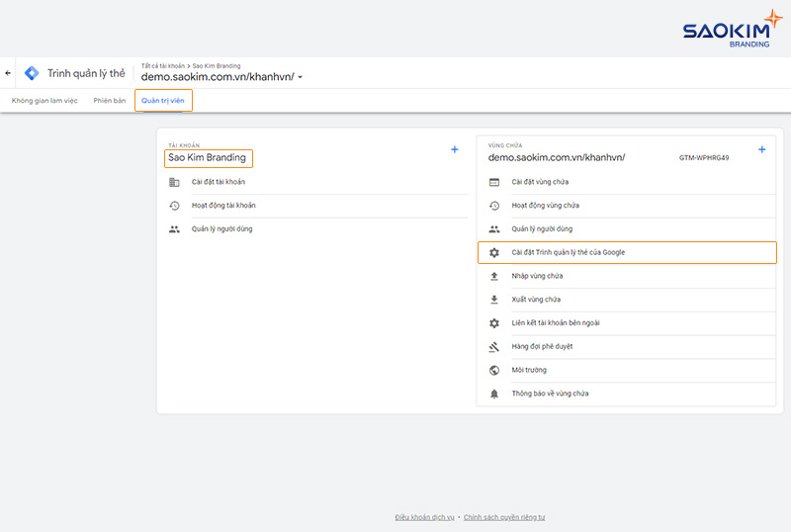Expand the demo.saokim.com.vn container dropdown
This screenshot has height=532, width=791.
(x=301, y=77)
